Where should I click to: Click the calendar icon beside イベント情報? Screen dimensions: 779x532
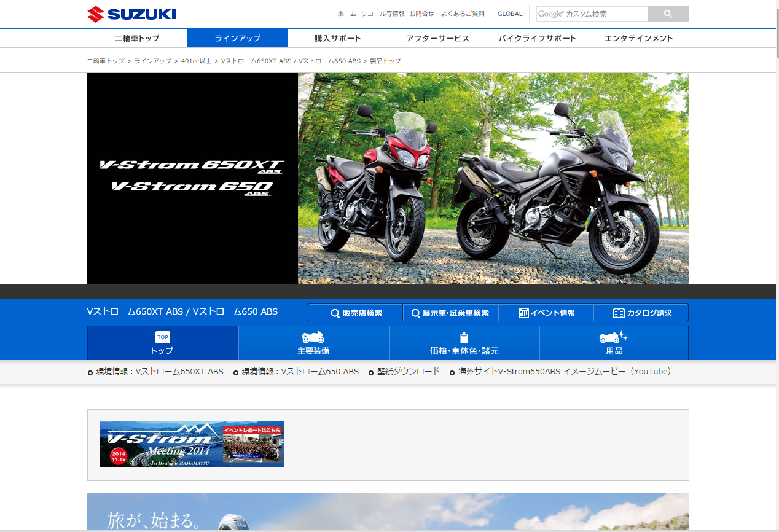[x=523, y=313]
